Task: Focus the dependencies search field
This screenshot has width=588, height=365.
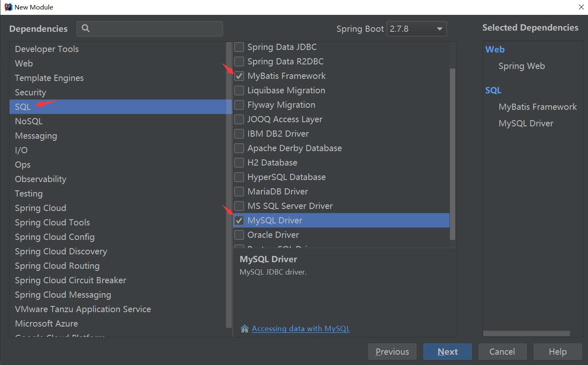Action: click(x=150, y=28)
